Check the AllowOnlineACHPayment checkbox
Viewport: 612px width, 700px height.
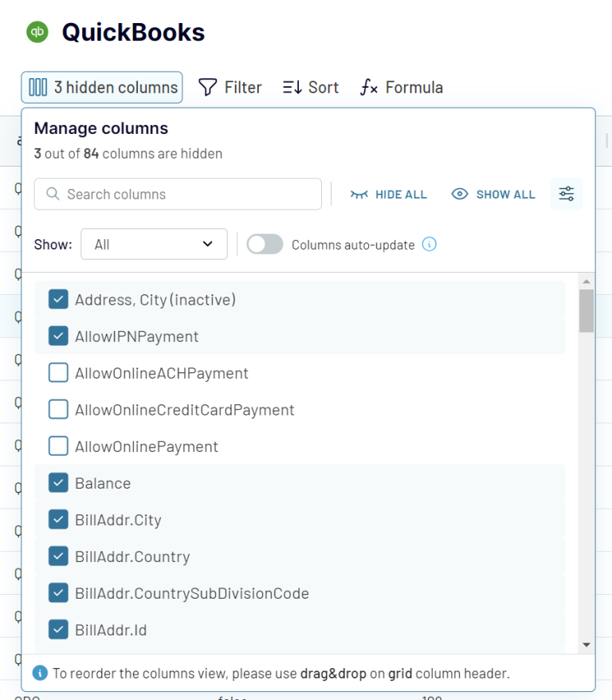pyautogui.click(x=58, y=372)
